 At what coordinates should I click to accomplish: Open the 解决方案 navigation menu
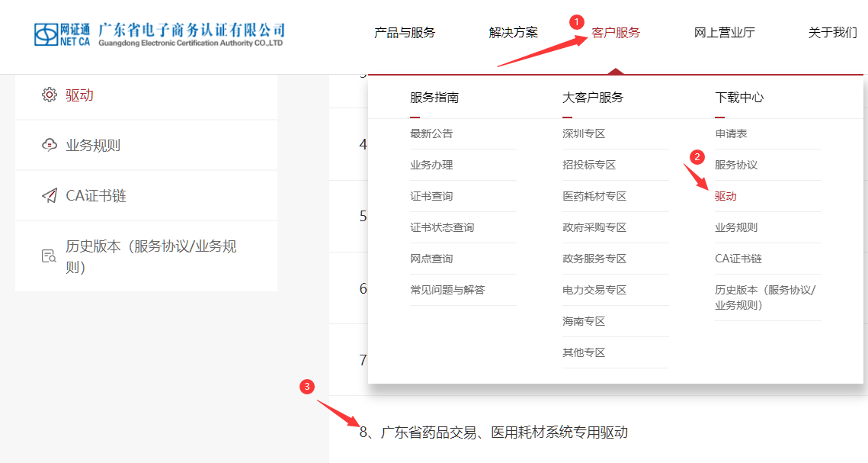513,33
